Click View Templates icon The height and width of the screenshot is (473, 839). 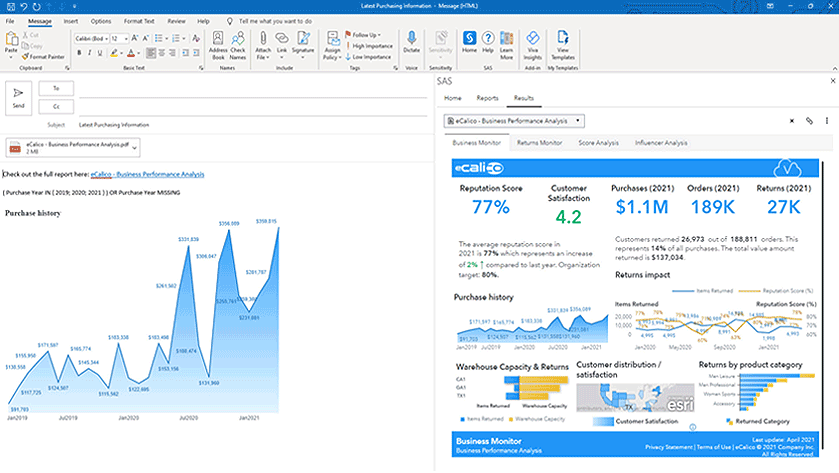(x=563, y=45)
